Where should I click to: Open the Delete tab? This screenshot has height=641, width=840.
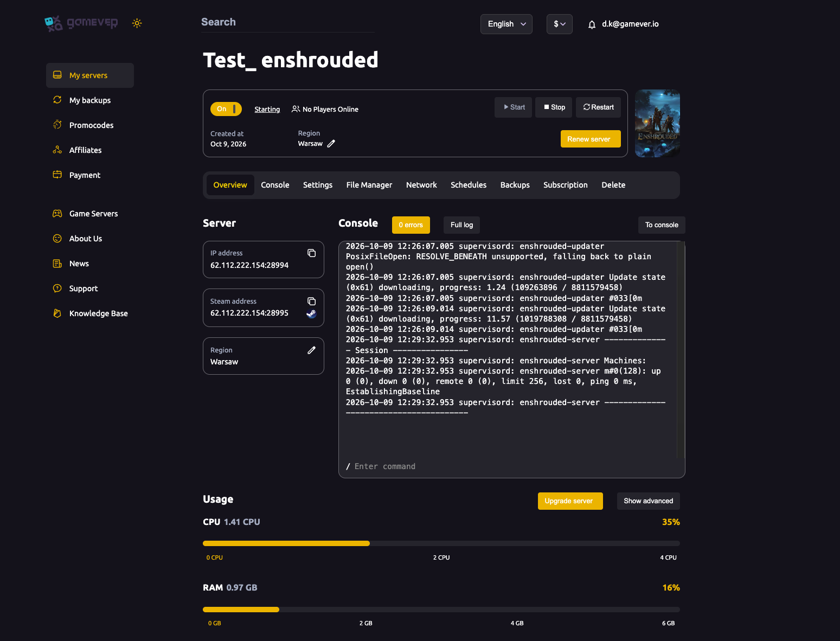[613, 185]
